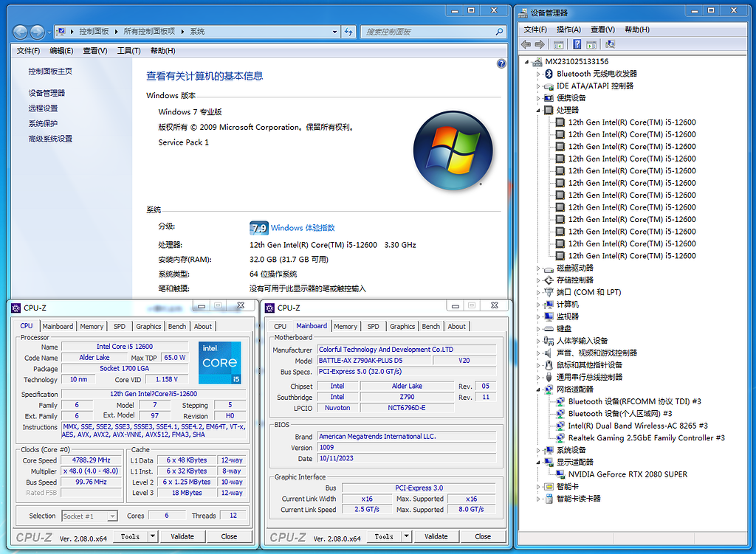Click Tools button in left CPU-Z window

130,536
